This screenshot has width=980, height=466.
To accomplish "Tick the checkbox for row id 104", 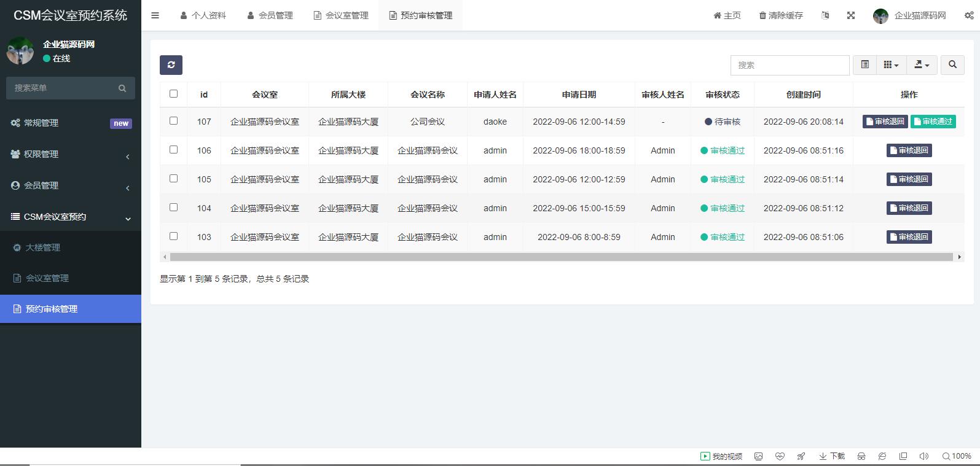I will click(x=173, y=208).
